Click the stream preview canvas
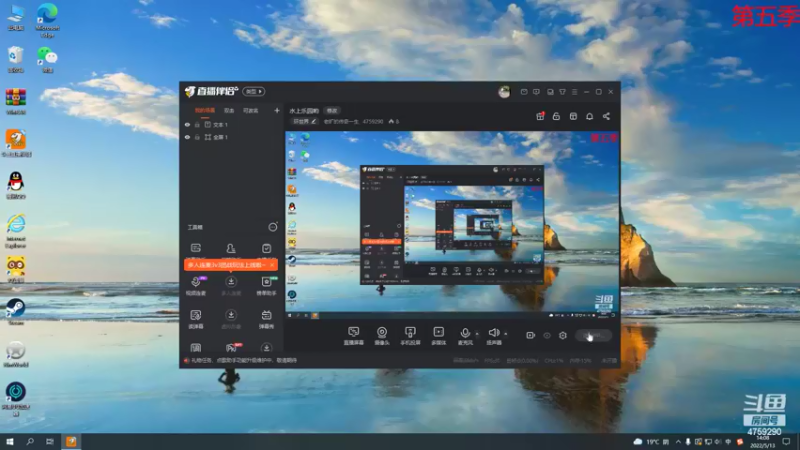Screen dimensions: 800x450 pos(452,226)
